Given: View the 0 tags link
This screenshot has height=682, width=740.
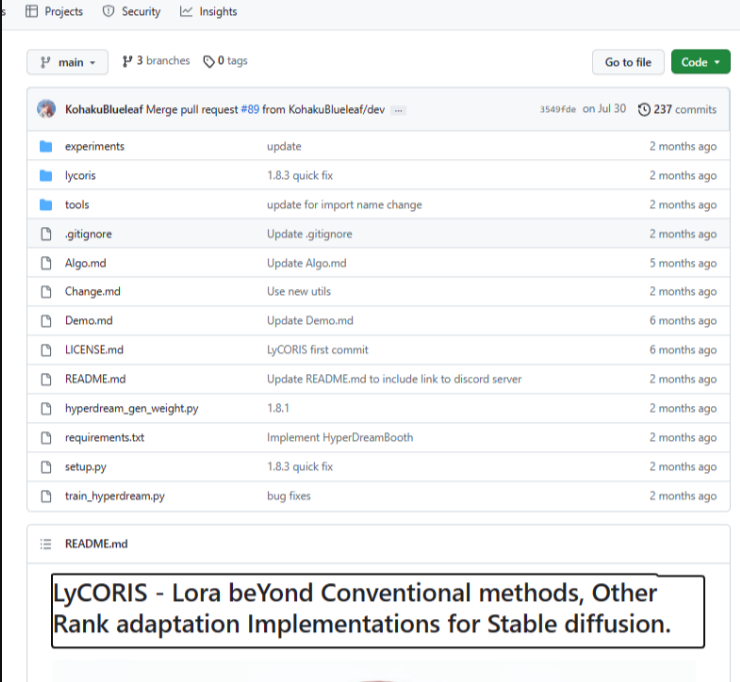Looking at the screenshot, I should (x=226, y=61).
